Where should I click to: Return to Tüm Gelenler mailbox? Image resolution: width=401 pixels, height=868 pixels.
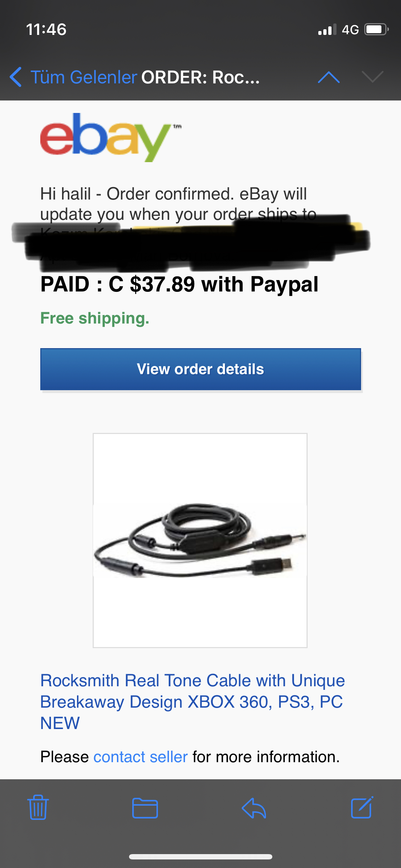pyautogui.click(x=84, y=77)
